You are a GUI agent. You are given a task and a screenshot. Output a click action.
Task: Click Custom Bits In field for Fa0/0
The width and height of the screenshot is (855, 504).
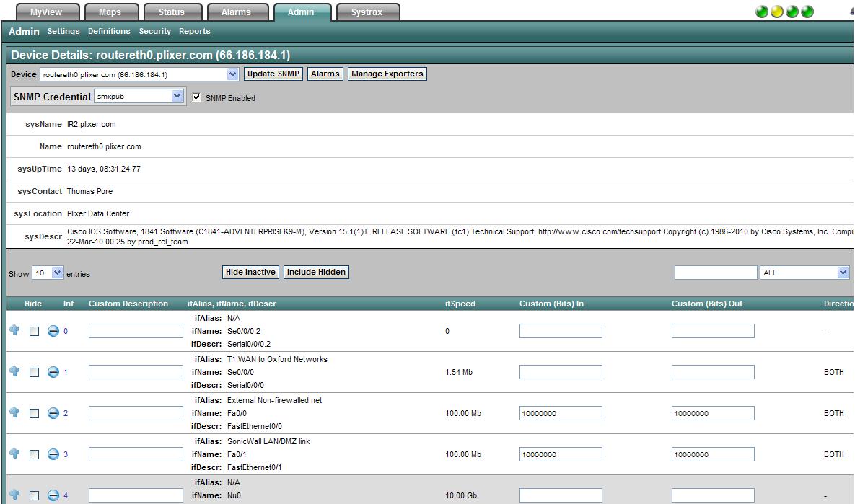click(561, 413)
